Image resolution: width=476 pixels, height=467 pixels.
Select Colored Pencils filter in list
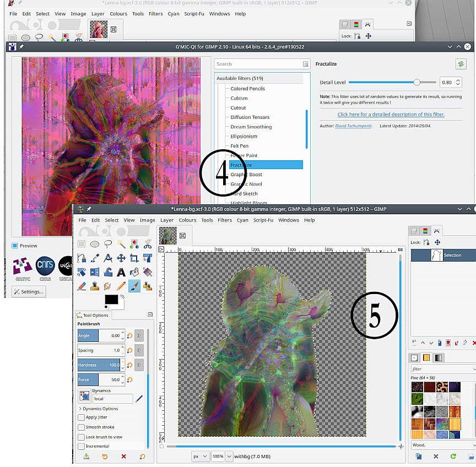click(x=248, y=89)
